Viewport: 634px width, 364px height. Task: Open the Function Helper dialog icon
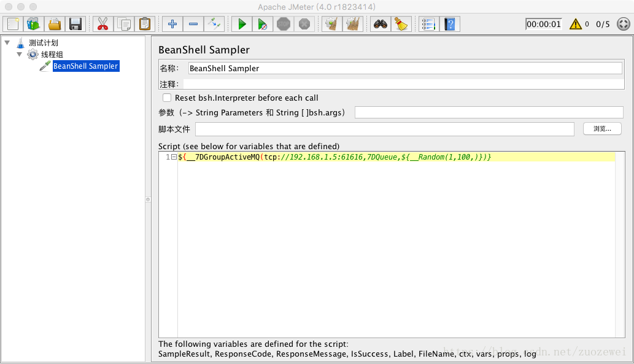coord(428,24)
